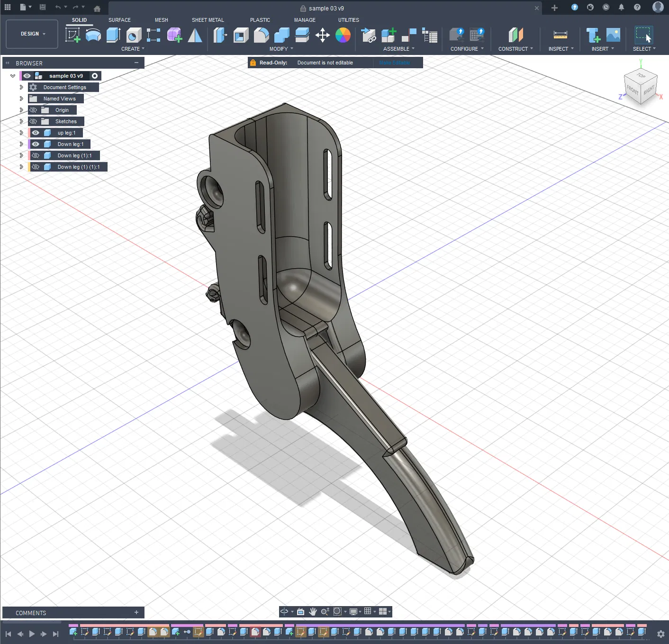The width and height of the screenshot is (669, 644).
Task: Click the Move/Copy arrows icon
Action: tap(322, 35)
